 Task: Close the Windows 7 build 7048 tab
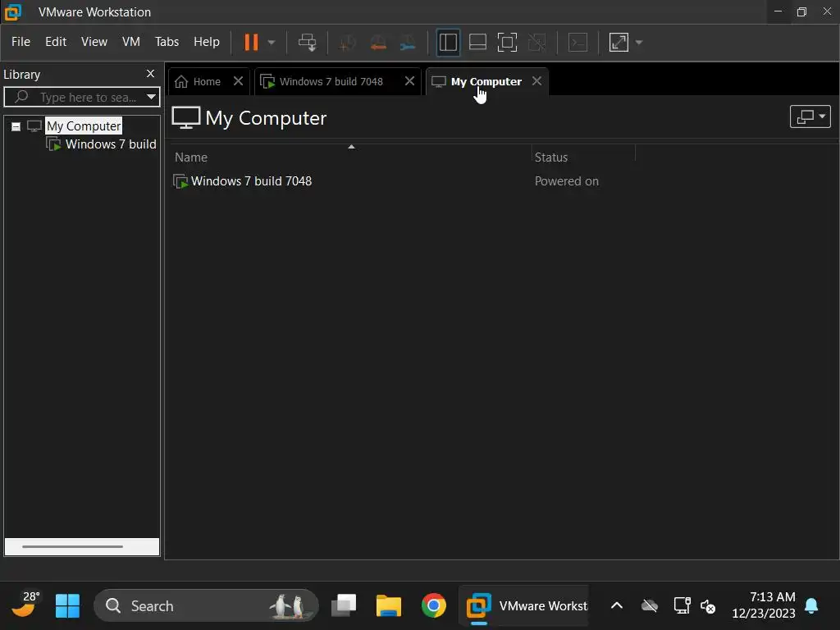[410, 81]
